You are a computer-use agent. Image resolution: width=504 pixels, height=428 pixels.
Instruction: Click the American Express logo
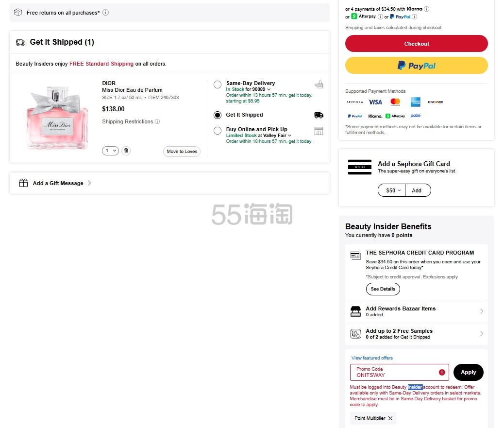pos(416,102)
